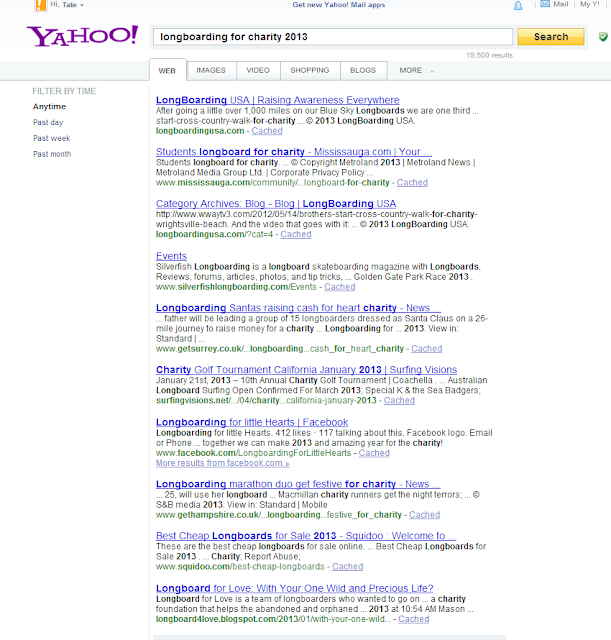The width and height of the screenshot is (611, 640).
Task: Open Students longboard for charity Mississauga result
Action: click(x=294, y=152)
